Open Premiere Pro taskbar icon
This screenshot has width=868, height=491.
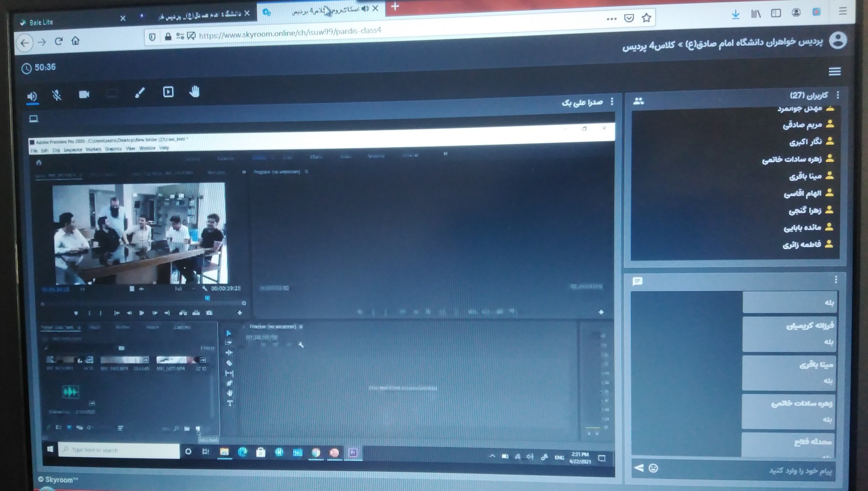pyautogui.click(x=353, y=453)
